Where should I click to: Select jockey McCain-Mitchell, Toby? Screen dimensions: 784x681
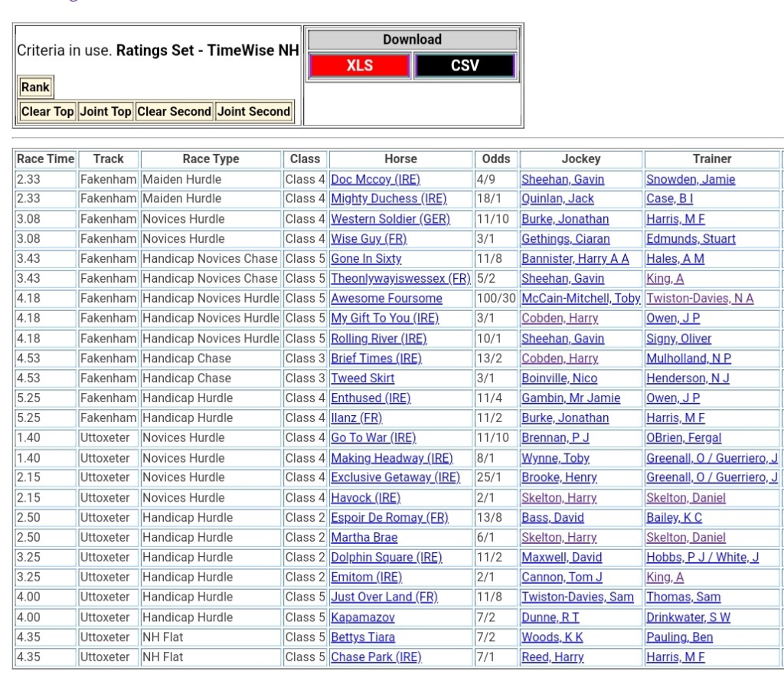[x=580, y=299]
